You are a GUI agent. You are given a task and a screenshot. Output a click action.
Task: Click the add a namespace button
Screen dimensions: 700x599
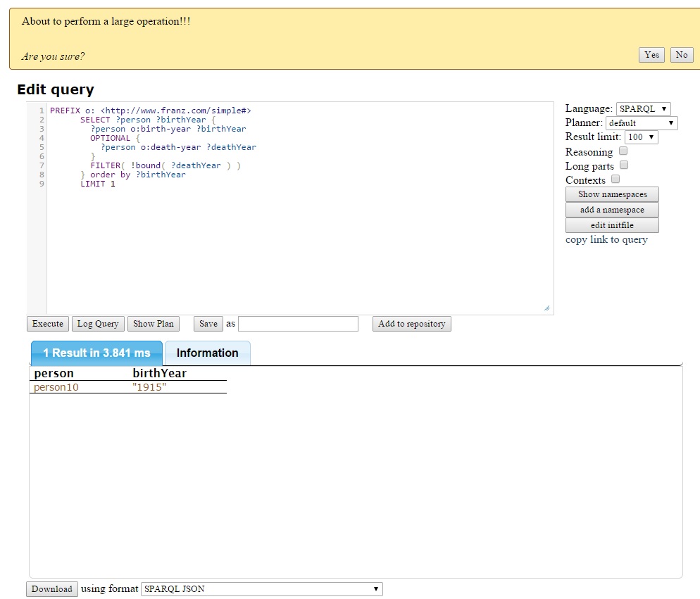[612, 210]
